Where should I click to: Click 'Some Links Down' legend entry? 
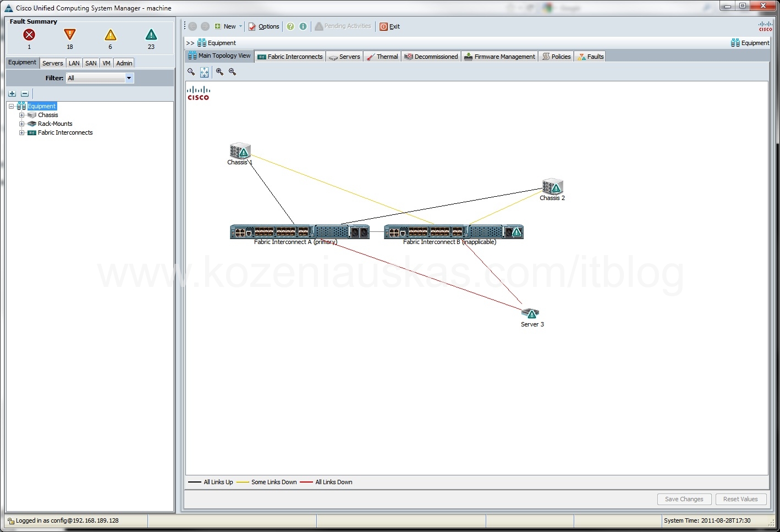tap(267, 482)
